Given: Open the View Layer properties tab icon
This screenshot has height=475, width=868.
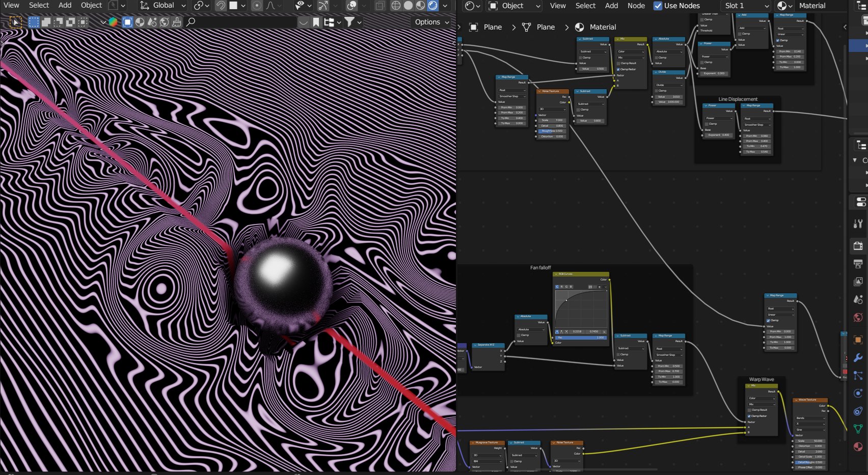Looking at the screenshot, I should click(x=858, y=282).
